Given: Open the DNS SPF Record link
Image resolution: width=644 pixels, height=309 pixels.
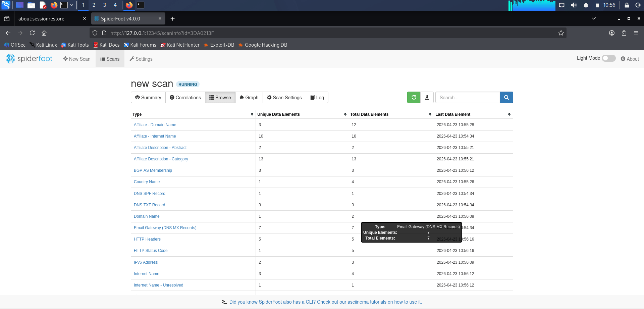Looking at the screenshot, I should tap(150, 194).
